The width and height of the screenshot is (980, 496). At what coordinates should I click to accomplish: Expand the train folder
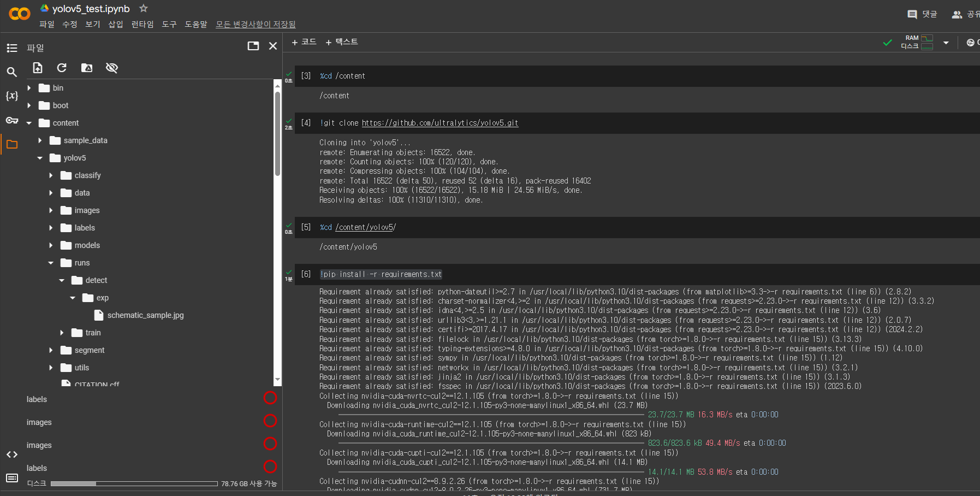pyautogui.click(x=62, y=333)
